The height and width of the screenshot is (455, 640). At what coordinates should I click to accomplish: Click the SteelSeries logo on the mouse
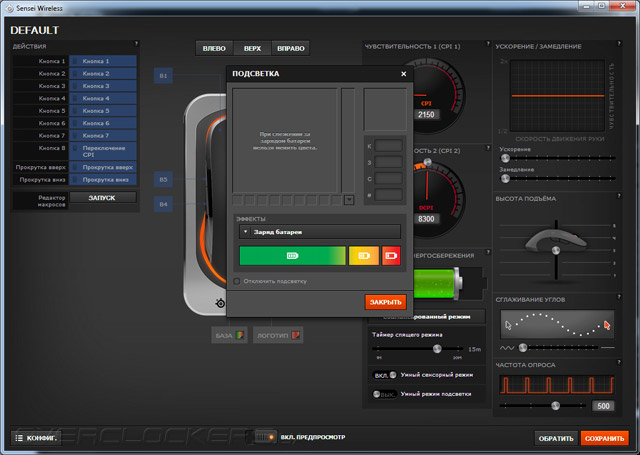coord(220,303)
